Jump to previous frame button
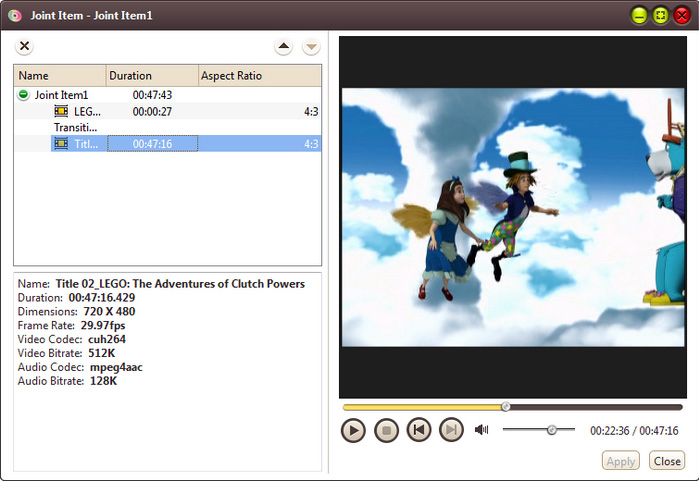Screen dimensions: 699x481 click(x=419, y=430)
